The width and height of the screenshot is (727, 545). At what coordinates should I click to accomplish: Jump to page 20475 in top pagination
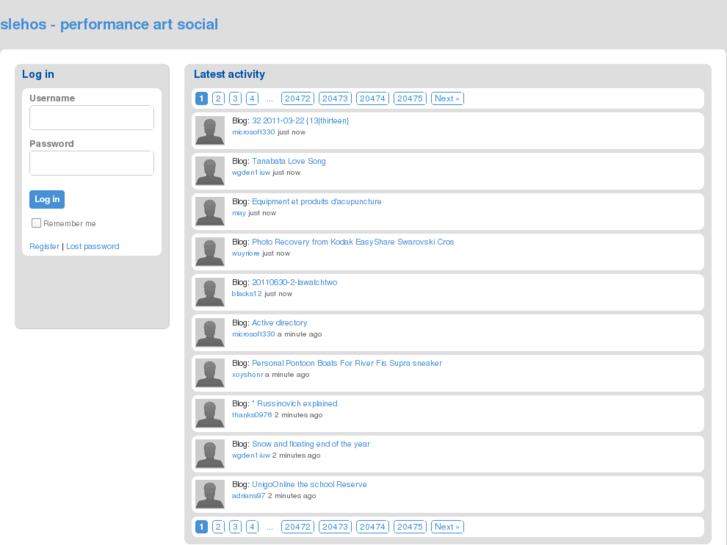(409, 98)
